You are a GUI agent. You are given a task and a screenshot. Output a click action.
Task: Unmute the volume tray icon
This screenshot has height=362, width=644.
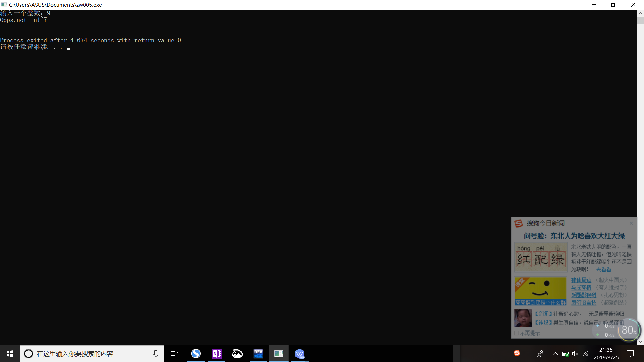575,354
